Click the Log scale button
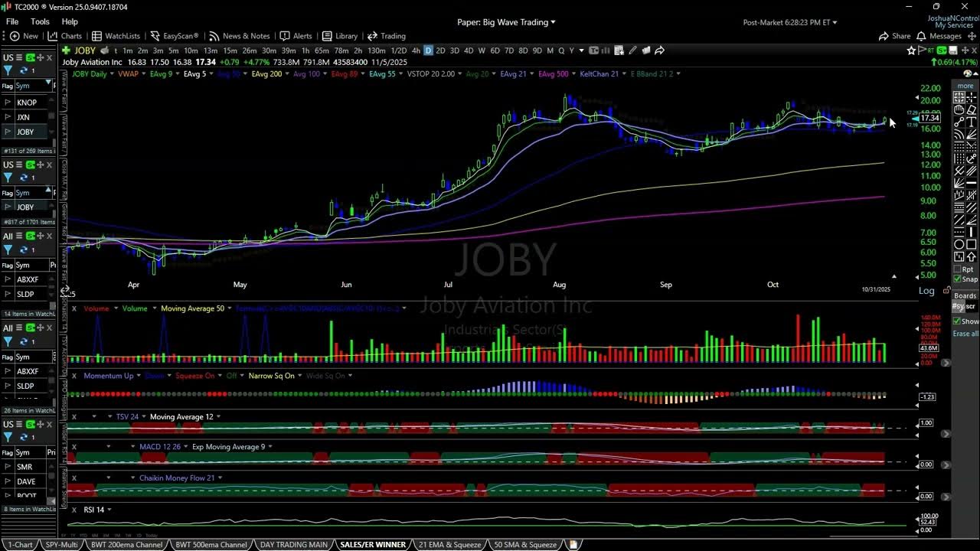Screen dimensions: 980x551 pos(926,291)
